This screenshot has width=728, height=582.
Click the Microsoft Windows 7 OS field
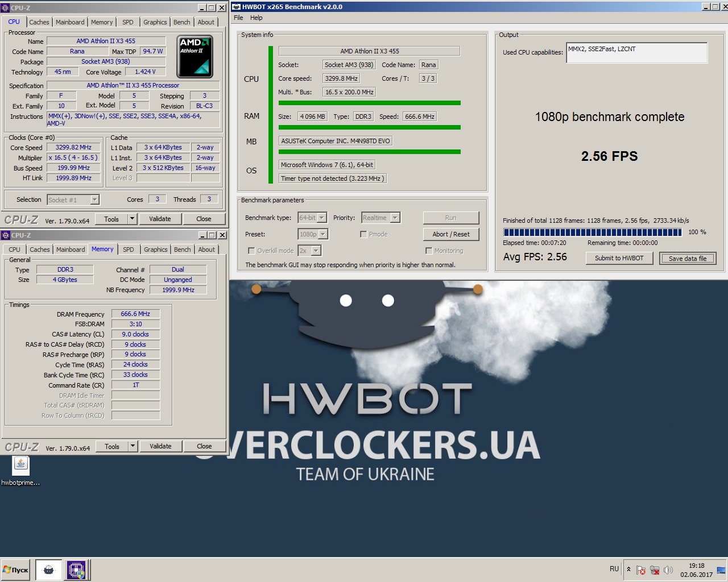[327, 165]
